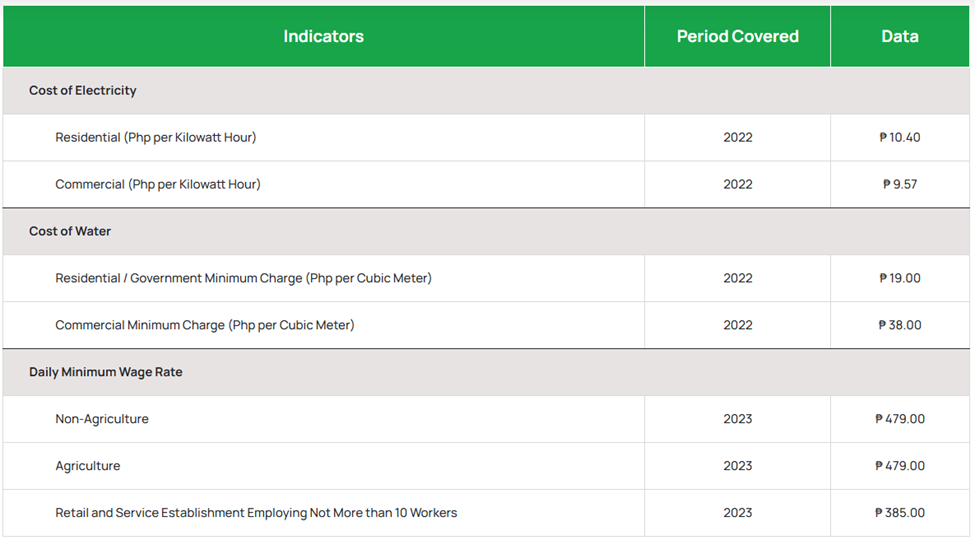975x545 pixels.
Task: Click the Agriculture wage row label
Action: tap(88, 467)
